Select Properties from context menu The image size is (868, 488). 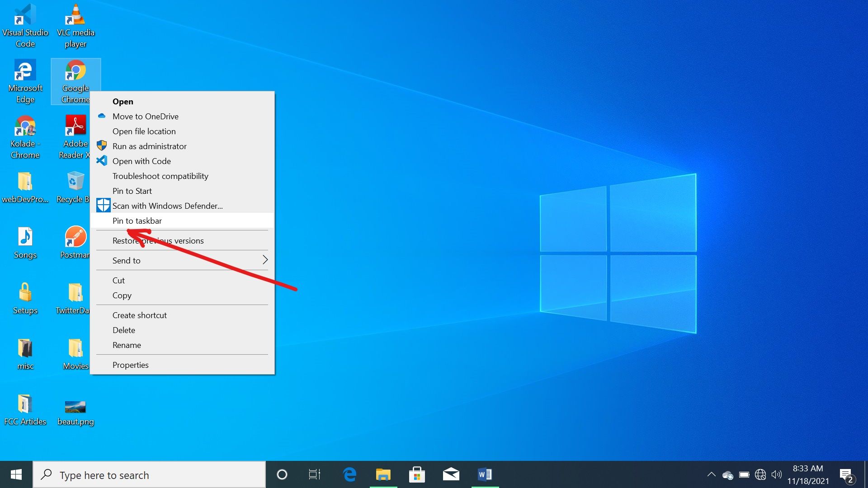click(x=131, y=364)
